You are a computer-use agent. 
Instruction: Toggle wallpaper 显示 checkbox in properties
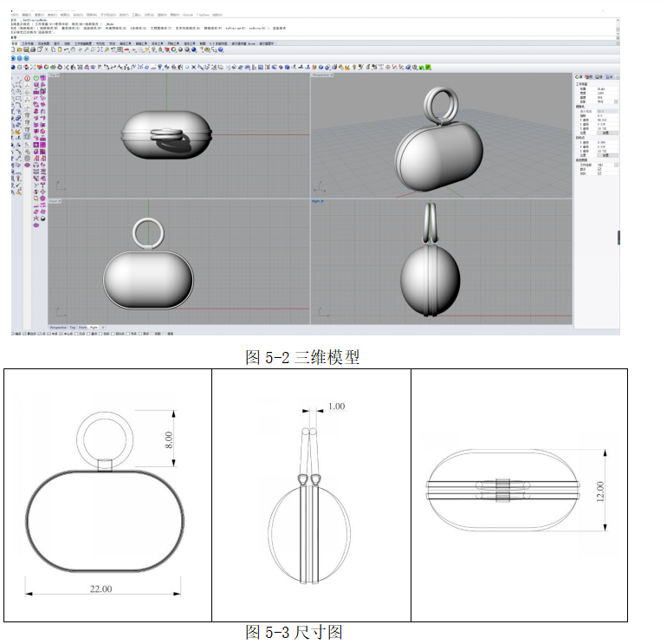coord(599,169)
